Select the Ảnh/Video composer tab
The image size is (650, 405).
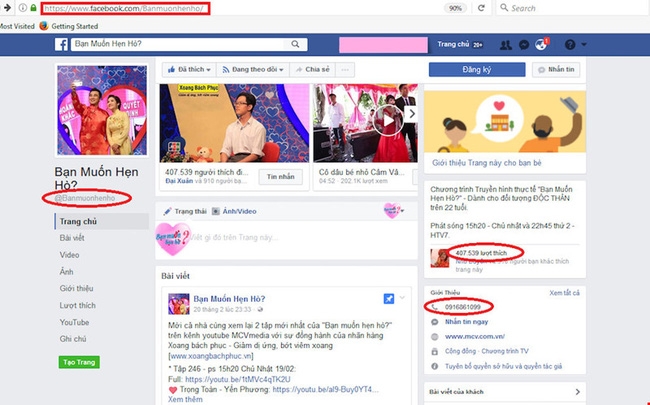click(x=235, y=211)
